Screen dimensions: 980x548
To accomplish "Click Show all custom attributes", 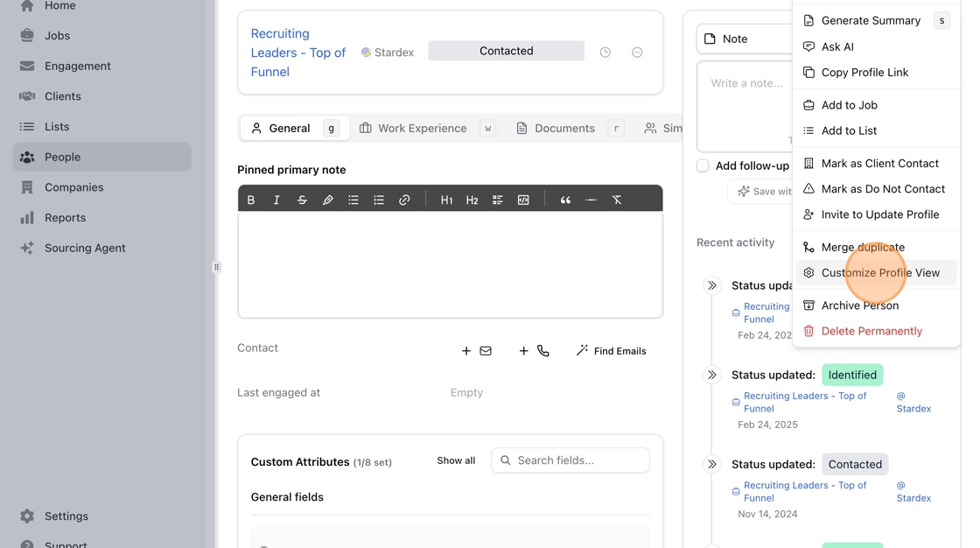I will pyautogui.click(x=456, y=460).
